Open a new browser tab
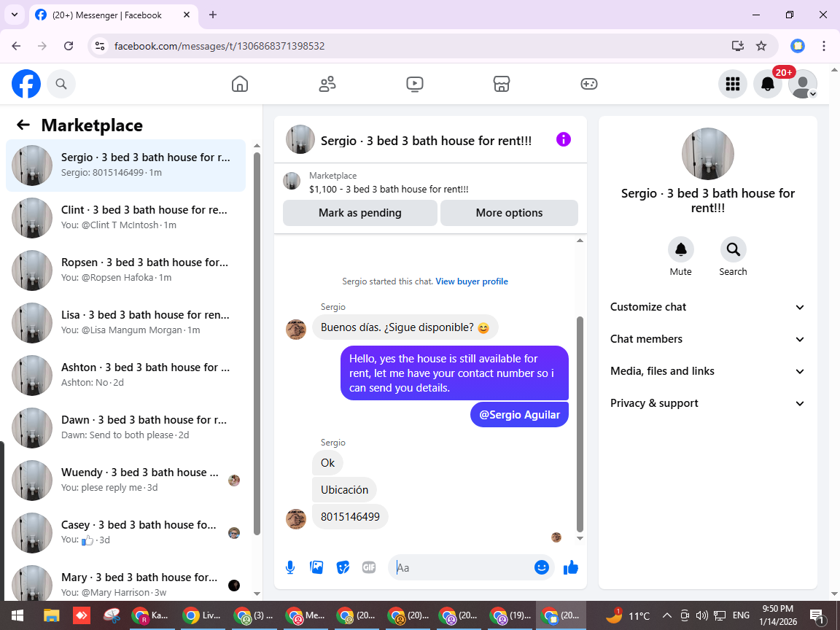Screen dimensions: 840x630 point(213,15)
